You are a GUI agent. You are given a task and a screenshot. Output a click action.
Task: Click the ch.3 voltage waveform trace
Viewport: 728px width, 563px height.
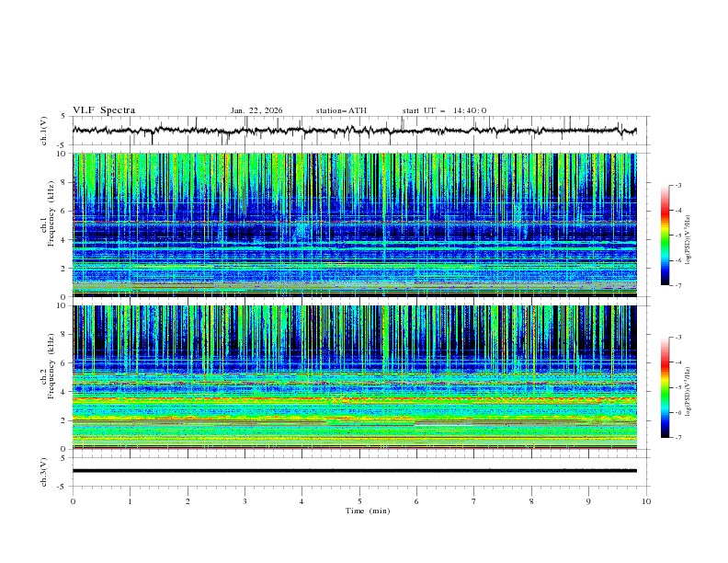[355, 471]
